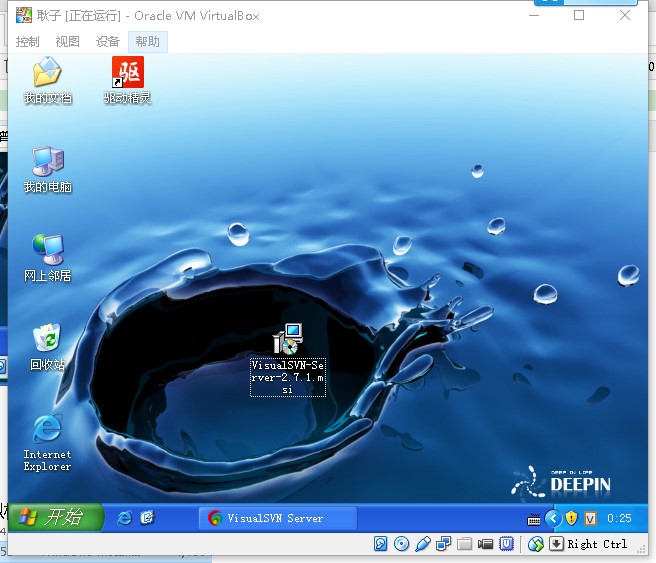
Task: Open the 设备 menu
Action: 108,41
